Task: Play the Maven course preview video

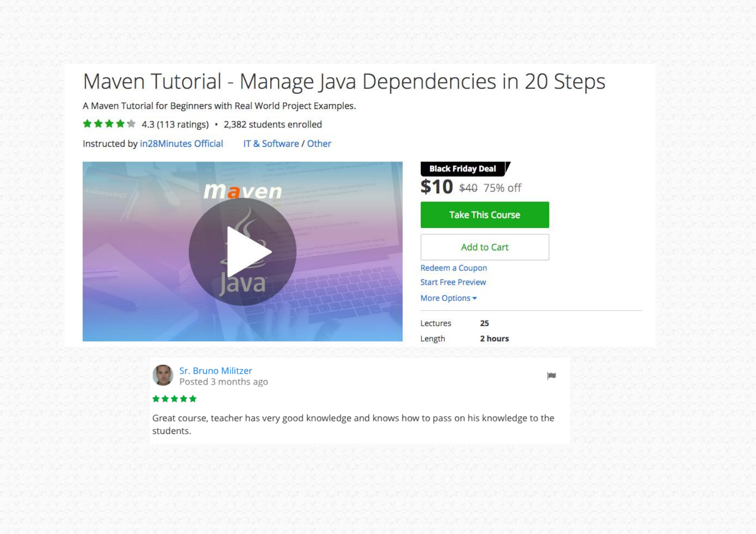Action: click(242, 252)
